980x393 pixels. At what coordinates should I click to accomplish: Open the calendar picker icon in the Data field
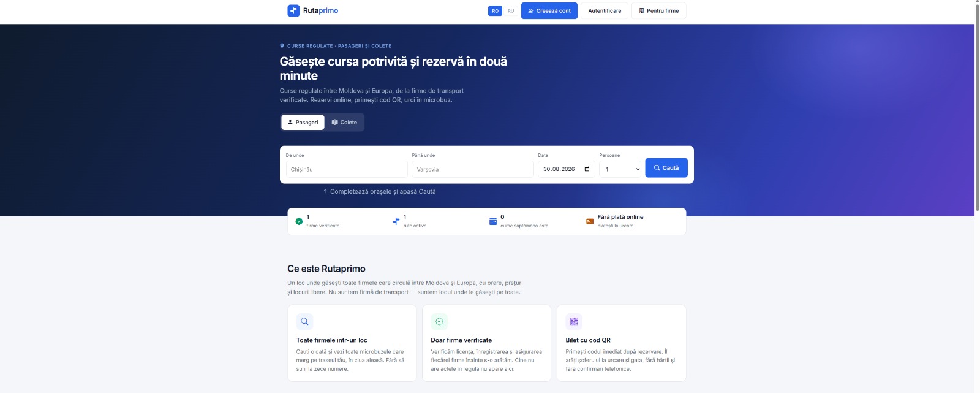tap(587, 169)
